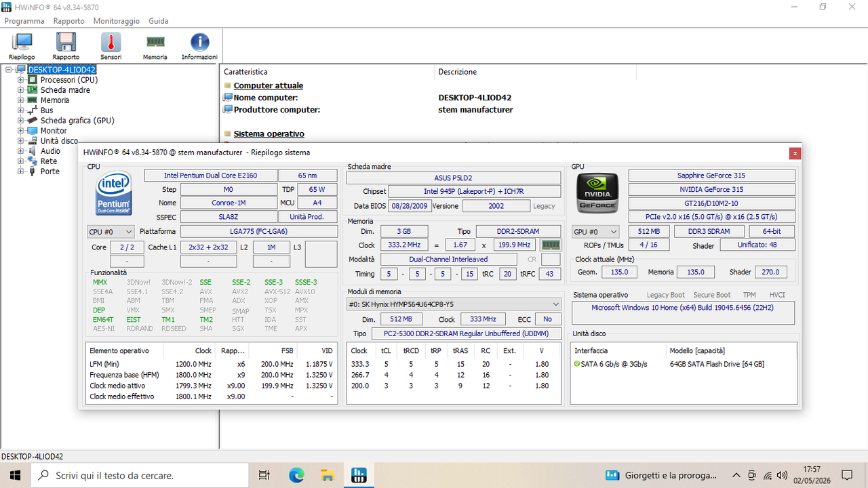Select the DESKTOP-4LIOD42 root node in the tree
This screenshot has height=488, width=868.
(x=62, y=69)
